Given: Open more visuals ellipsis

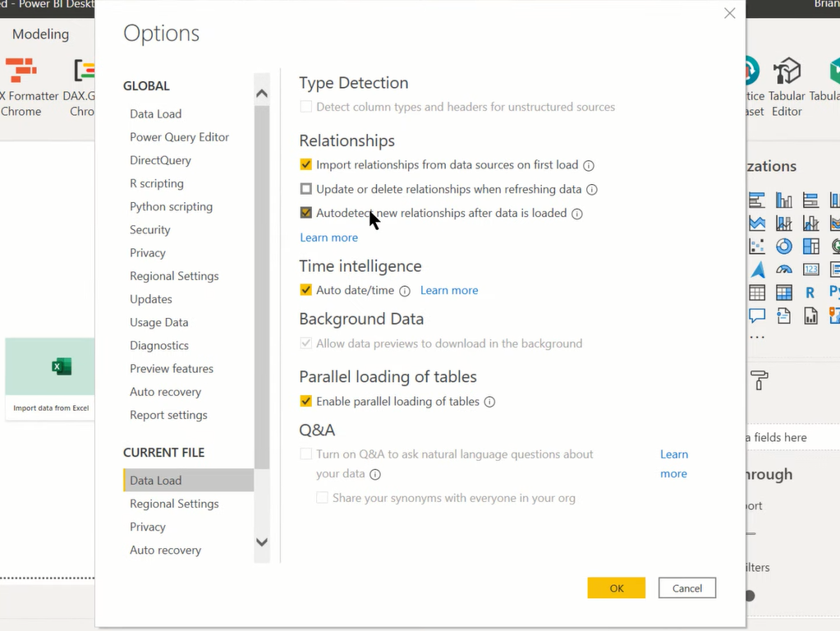Looking at the screenshot, I should coord(757,337).
